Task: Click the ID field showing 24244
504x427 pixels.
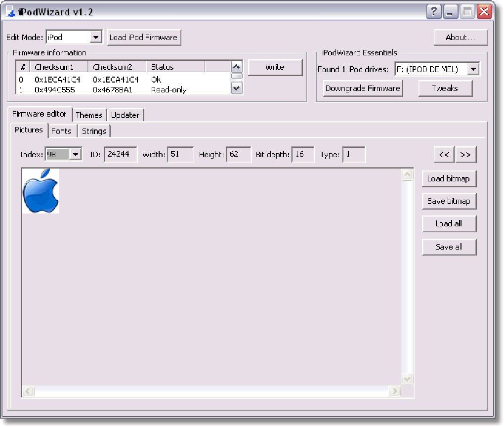Action: [121, 154]
